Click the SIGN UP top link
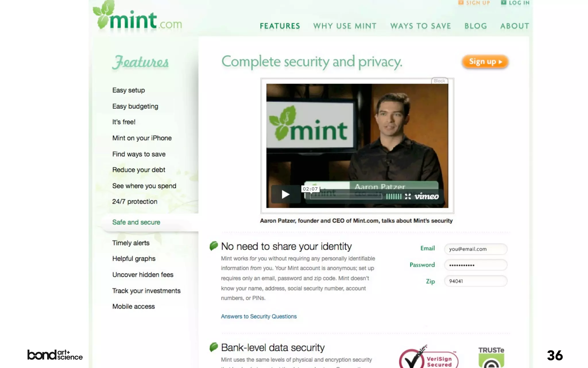This screenshot has height=368, width=588. pyautogui.click(x=474, y=3)
